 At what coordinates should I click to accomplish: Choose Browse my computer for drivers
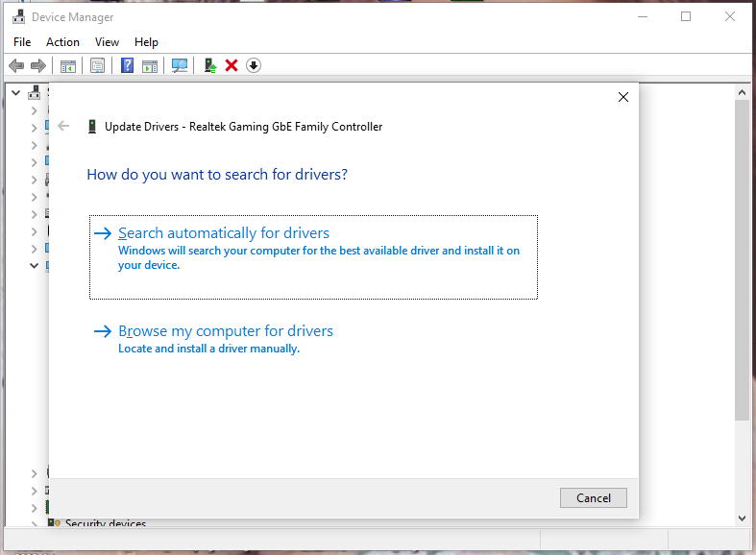(x=313, y=339)
